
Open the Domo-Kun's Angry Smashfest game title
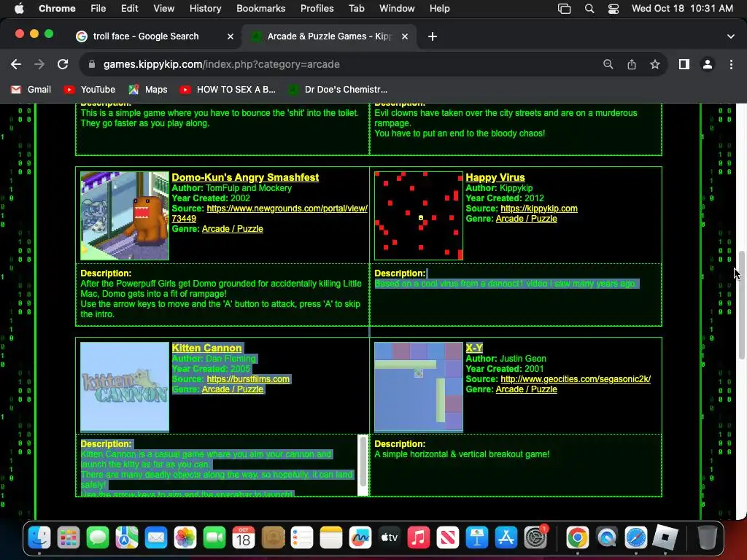(x=245, y=177)
